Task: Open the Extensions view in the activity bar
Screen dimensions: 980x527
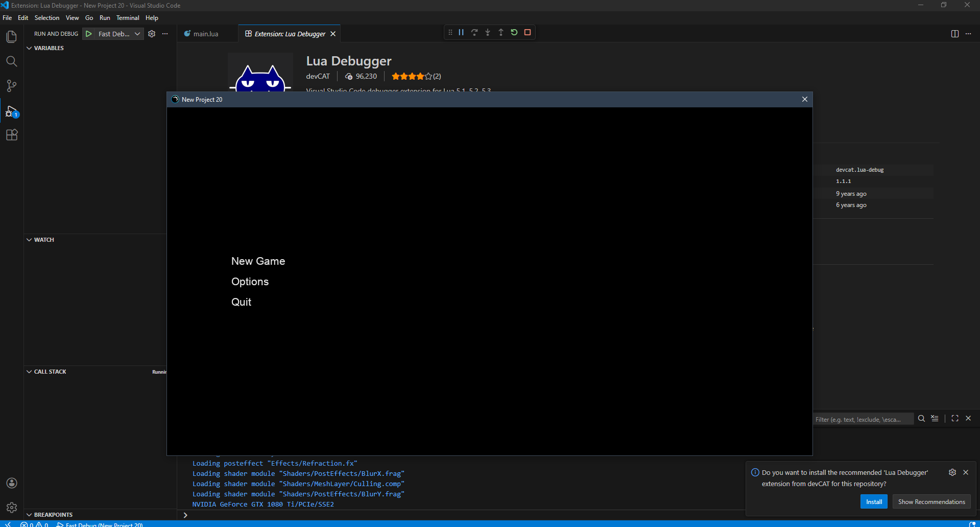Action: click(11, 135)
